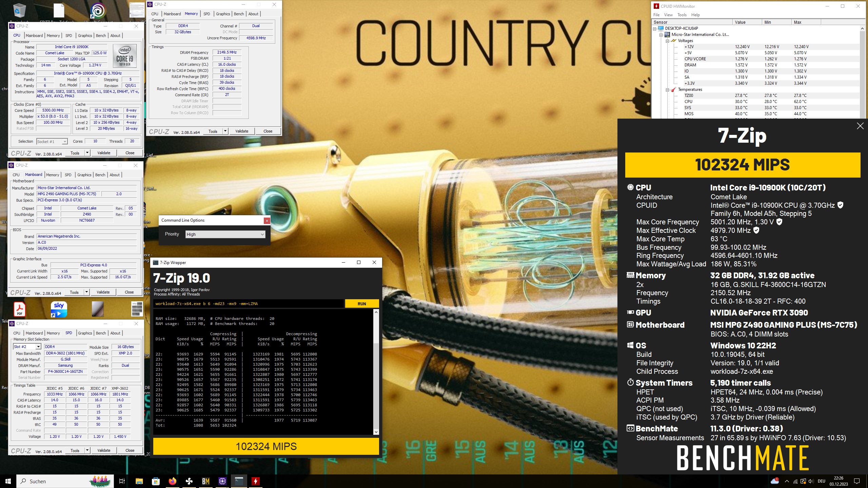This screenshot has height=488, width=868.
Task: Open the Priority High dropdown
Action: pyautogui.click(x=225, y=234)
